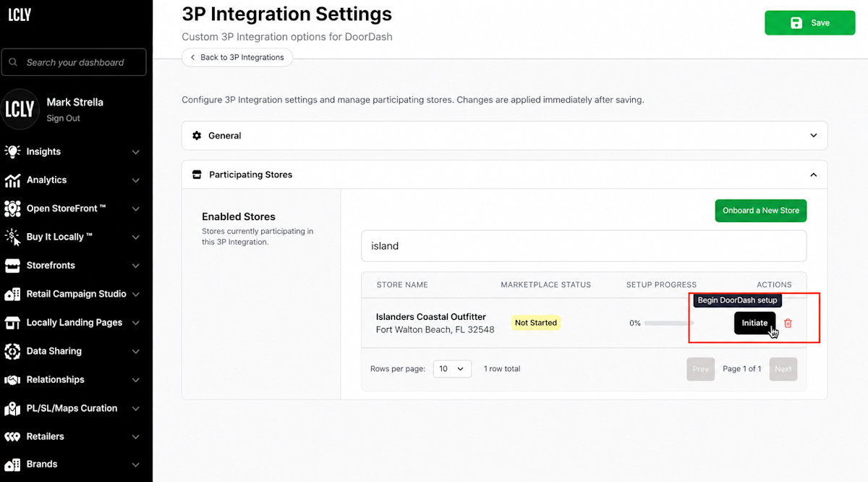Click the Insights lightbulb icon
Image resolution: width=868 pixels, height=482 pixels.
coord(12,151)
